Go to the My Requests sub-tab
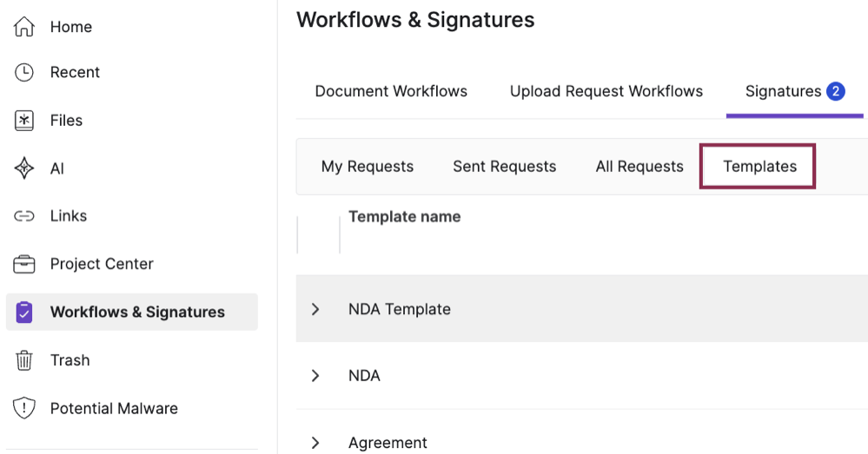 click(368, 167)
